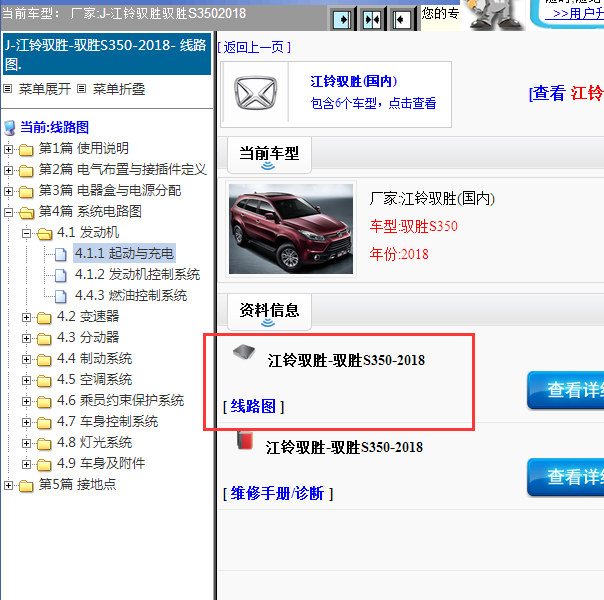Click the gray book icon for 线路图 entry
Viewport: 604px width, 600px height.
pyautogui.click(x=244, y=352)
